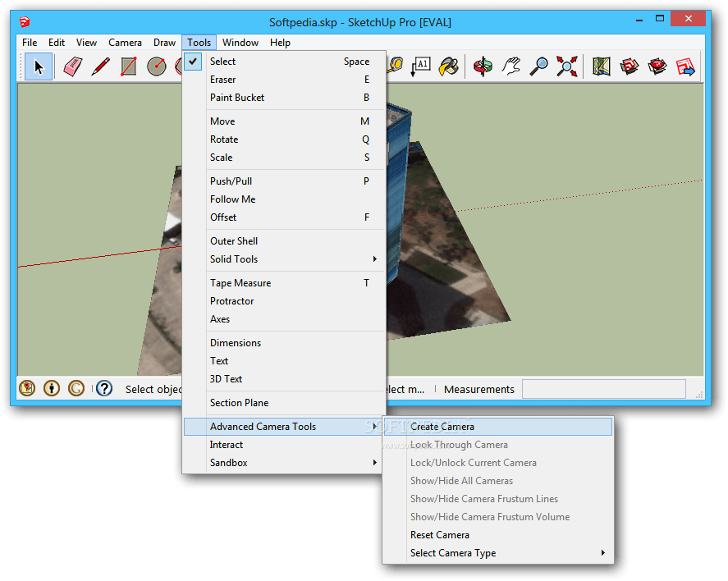Expand the Advanced Camera Tools submenu

coord(284,427)
